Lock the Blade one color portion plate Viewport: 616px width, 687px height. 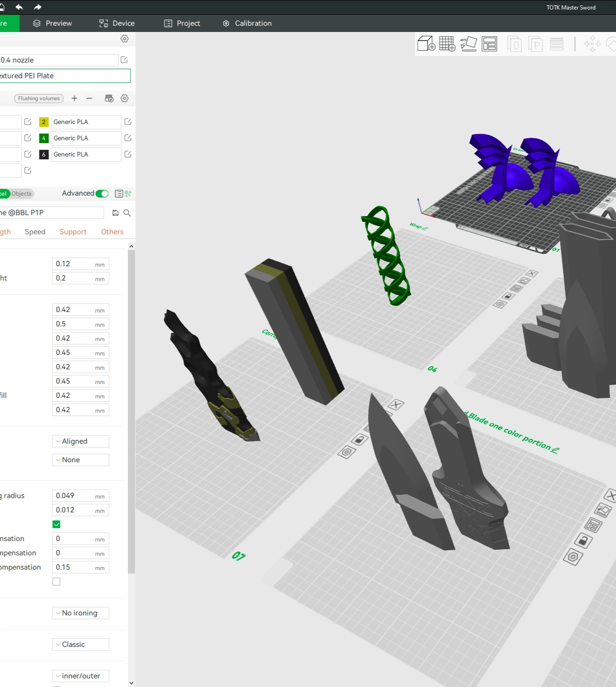coord(584,541)
